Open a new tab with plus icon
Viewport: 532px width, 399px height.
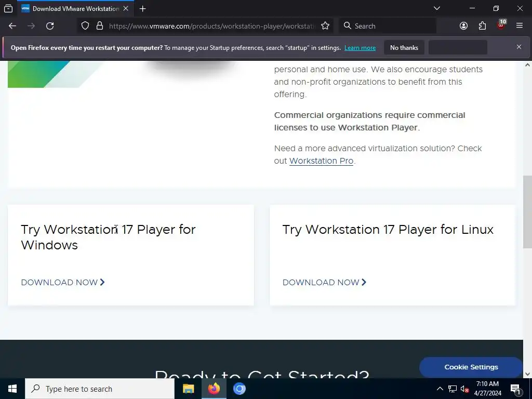tap(143, 8)
